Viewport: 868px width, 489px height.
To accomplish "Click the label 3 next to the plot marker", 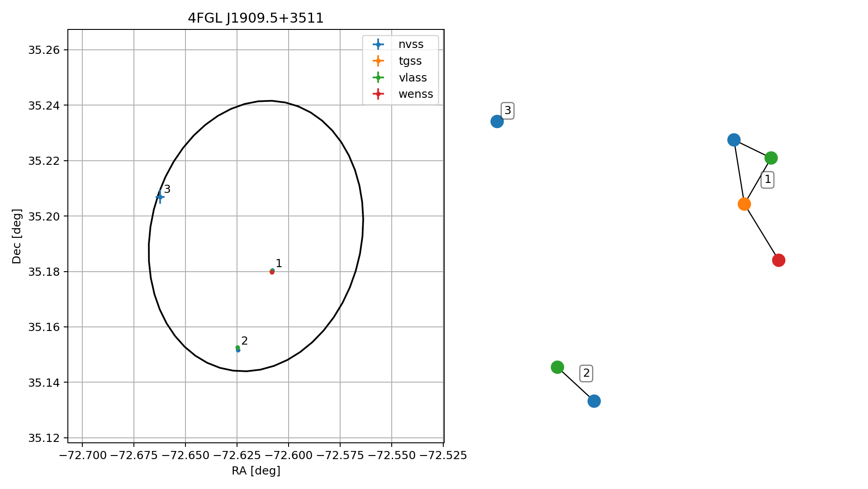I will pos(167,189).
